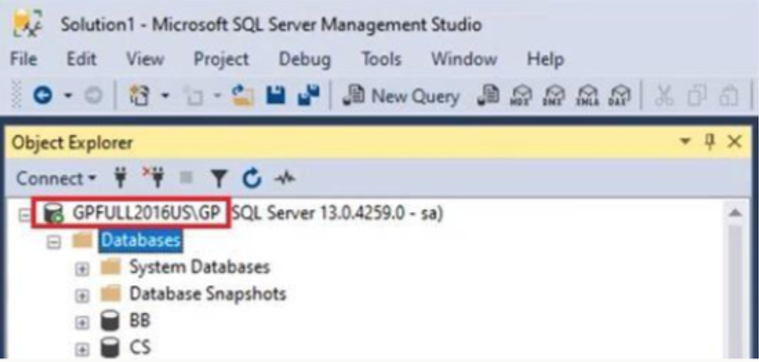Pin the Object Explorer panel

click(710, 142)
